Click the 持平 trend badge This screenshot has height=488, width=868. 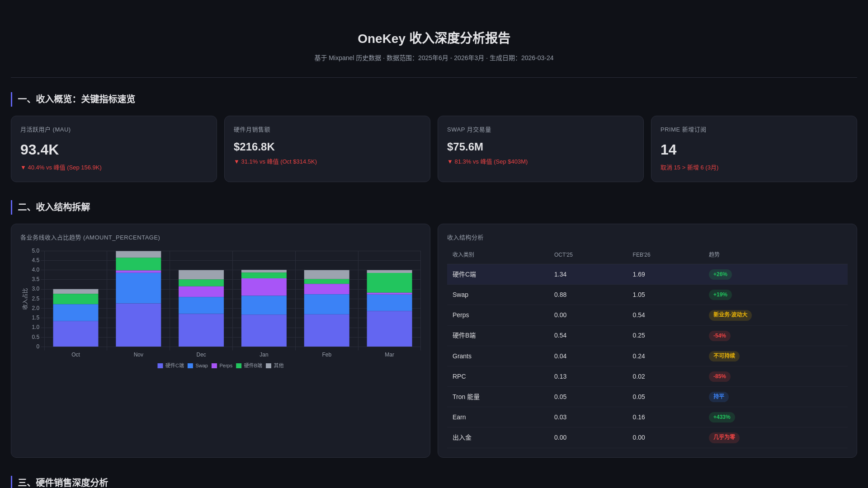tap(719, 397)
